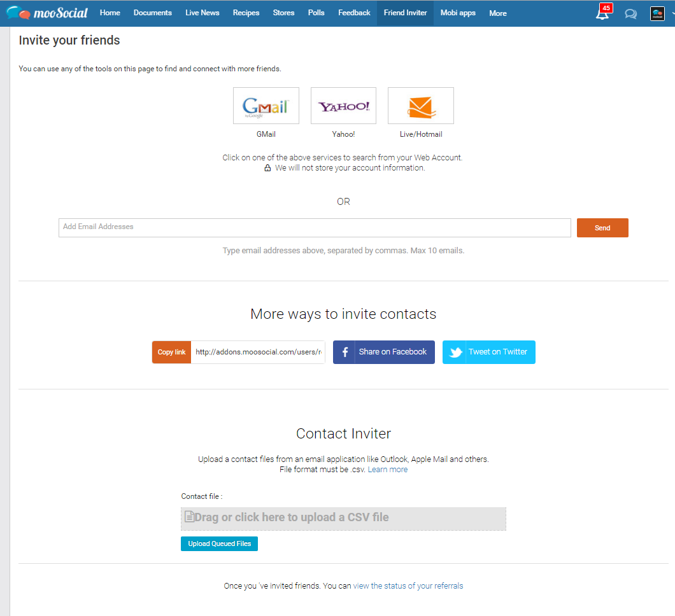Open the Learn more link
The height and width of the screenshot is (616, 675).
[x=387, y=469]
